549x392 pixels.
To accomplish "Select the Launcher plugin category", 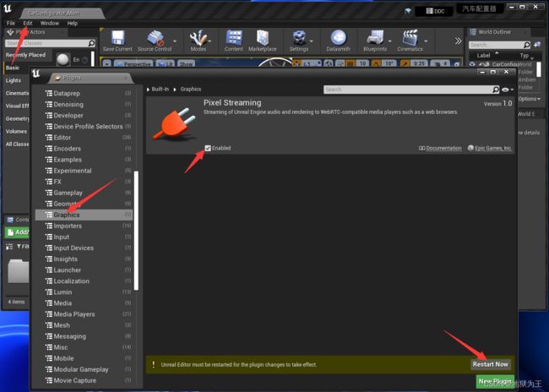I will (84, 270).
